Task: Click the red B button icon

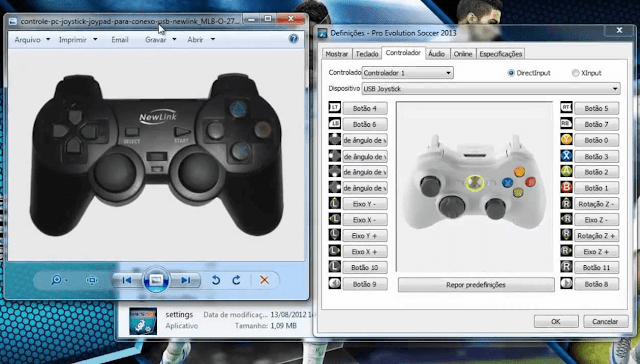Action: click(566, 187)
